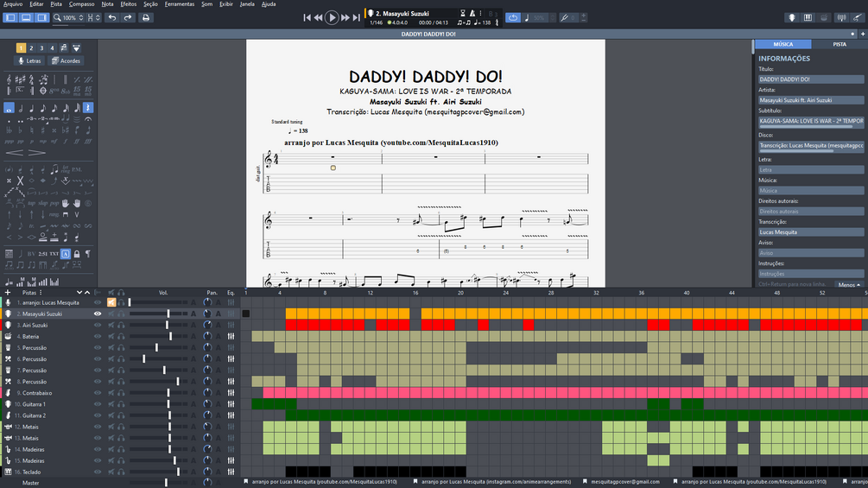The height and width of the screenshot is (488, 868).
Task: Fast forward one bar
Action: click(x=345, y=17)
